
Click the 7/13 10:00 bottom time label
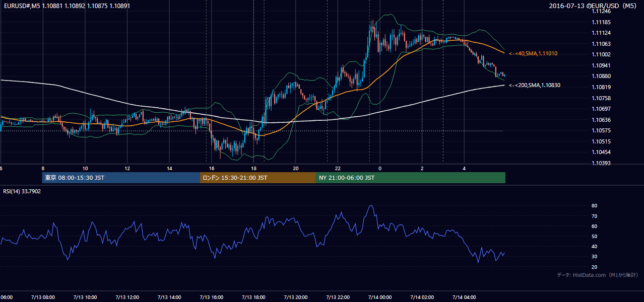[x=85, y=297]
